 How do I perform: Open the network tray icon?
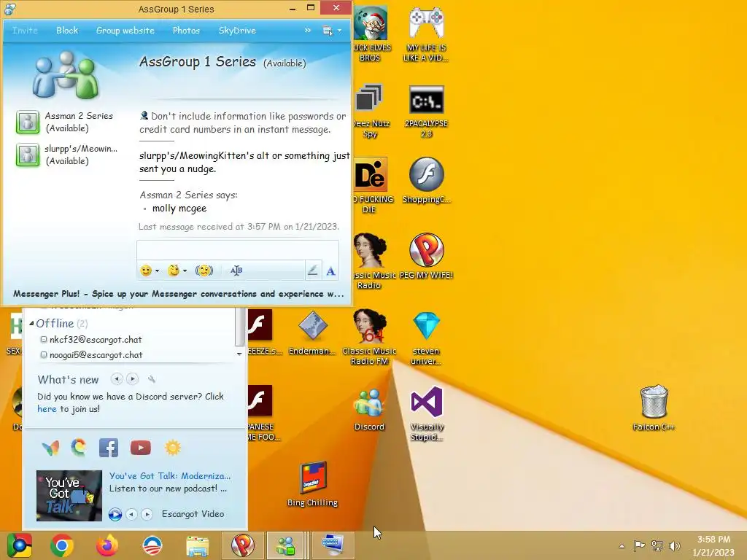tap(657, 545)
